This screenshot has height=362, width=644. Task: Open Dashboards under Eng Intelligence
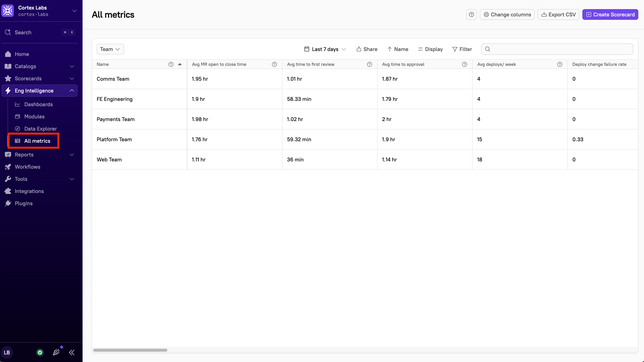click(38, 104)
